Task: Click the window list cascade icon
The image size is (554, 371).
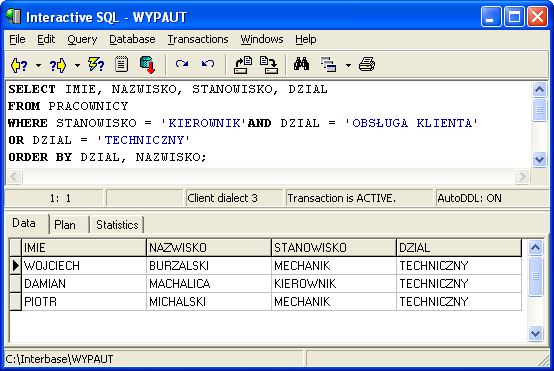Action: pos(328,65)
